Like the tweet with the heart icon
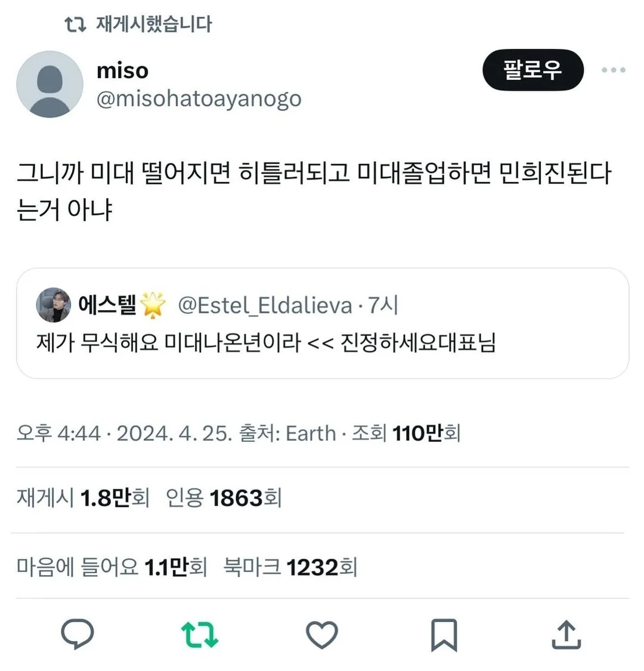 pos(322,634)
